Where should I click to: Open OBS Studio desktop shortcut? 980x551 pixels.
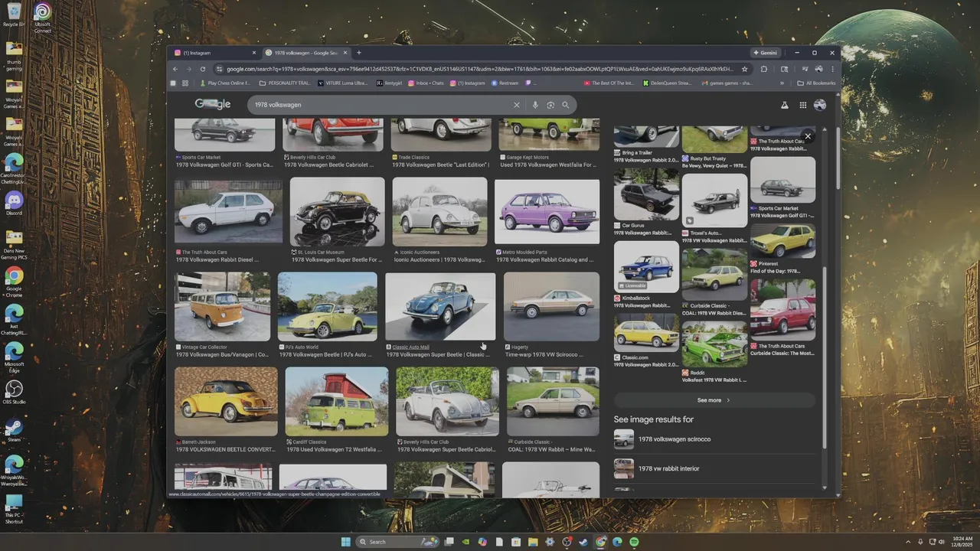coord(14,392)
